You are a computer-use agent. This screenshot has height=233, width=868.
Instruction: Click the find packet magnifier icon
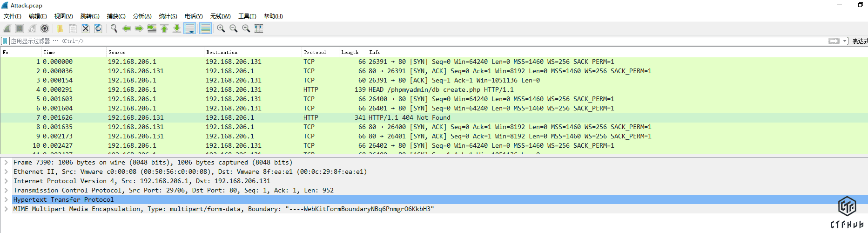(114, 28)
